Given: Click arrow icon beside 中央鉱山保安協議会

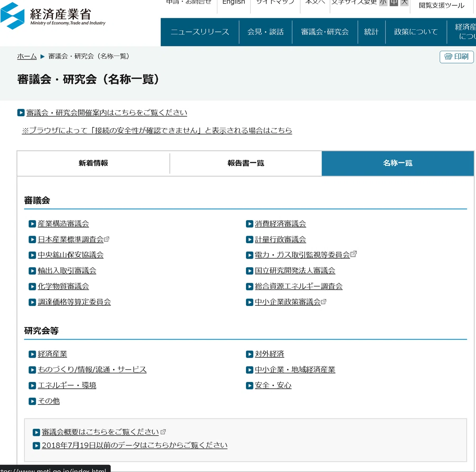Looking at the screenshot, I should pos(32,255).
